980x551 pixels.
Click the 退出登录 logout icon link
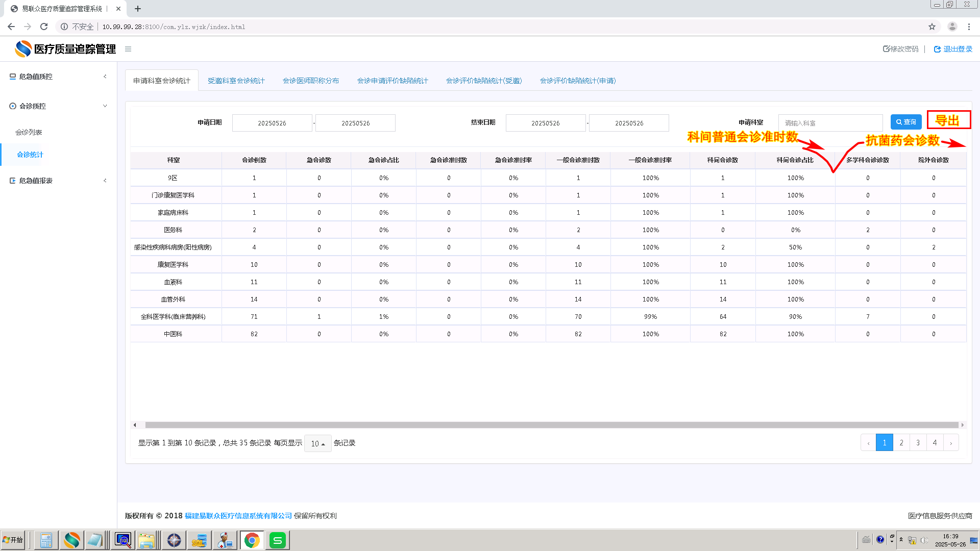coord(953,49)
